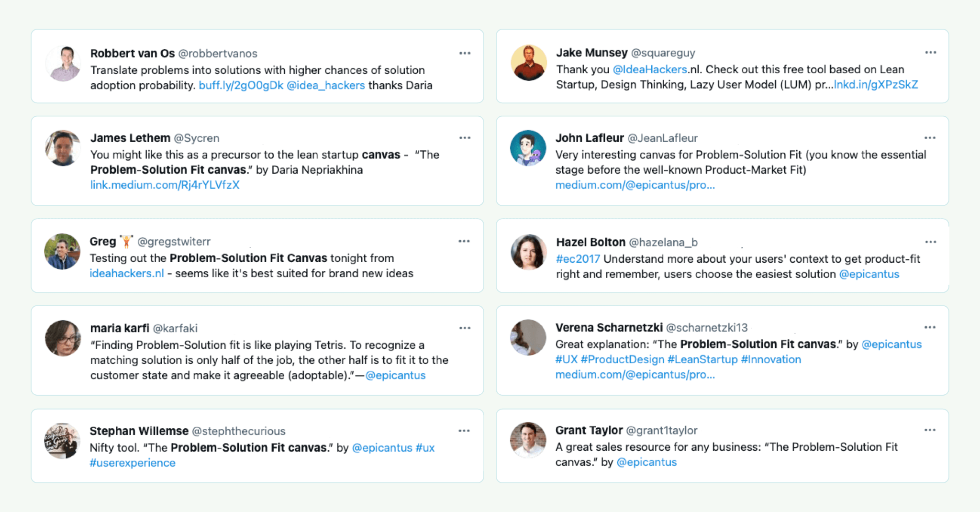Click Jake Munsey's profile picture
Image resolution: width=980 pixels, height=512 pixels.
click(528, 63)
